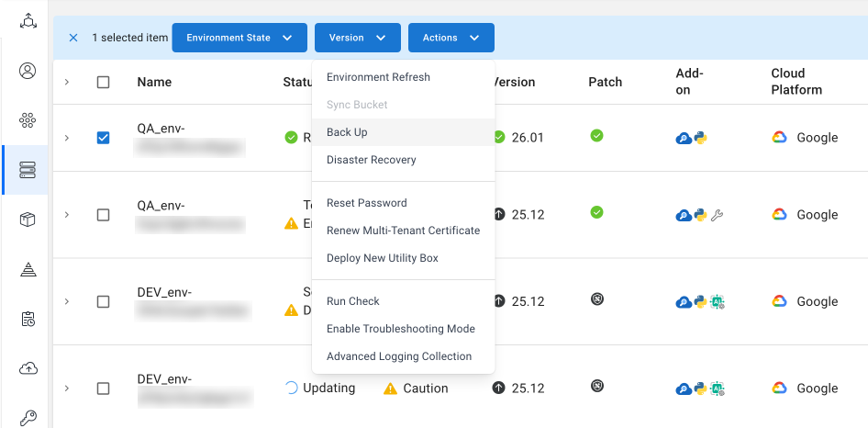The width and height of the screenshot is (868, 428).
Task: Click Enable Troubleshooting Mode option
Action: [400, 329]
